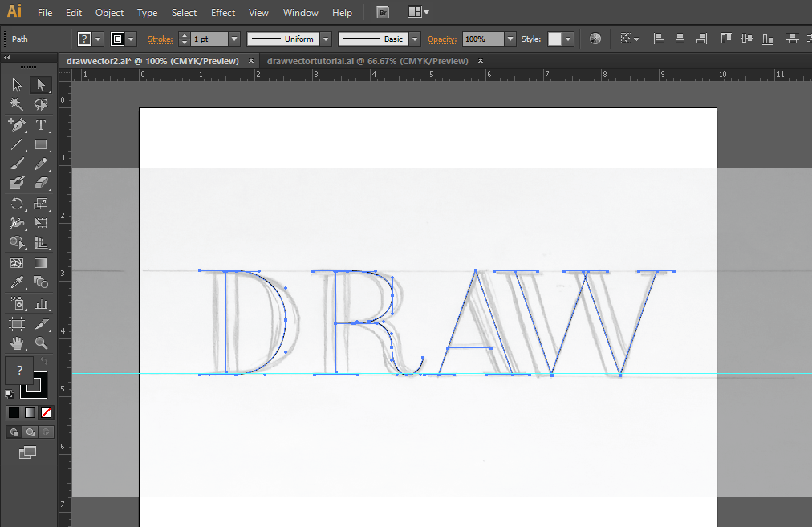Select the Scale tool
Screen dimensions: 812x527
[x=40, y=204]
